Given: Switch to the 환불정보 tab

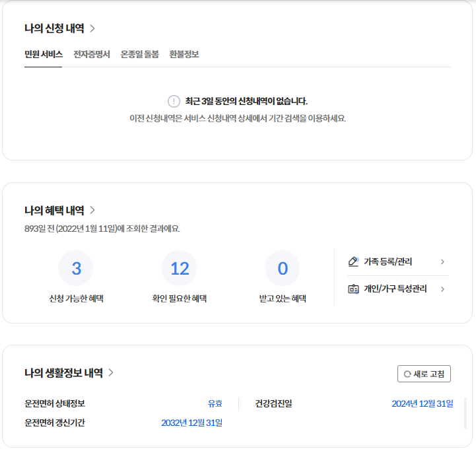Looking at the screenshot, I should coord(184,54).
